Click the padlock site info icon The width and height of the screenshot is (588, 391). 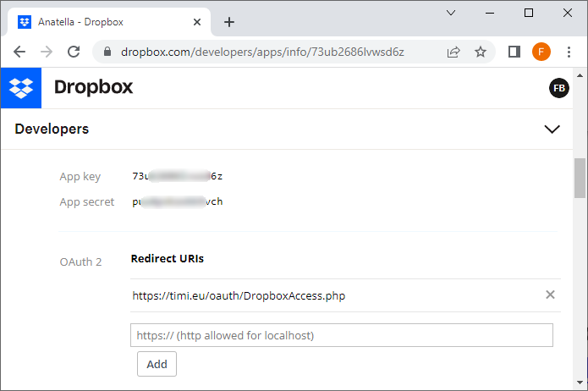(x=107, y=52)
